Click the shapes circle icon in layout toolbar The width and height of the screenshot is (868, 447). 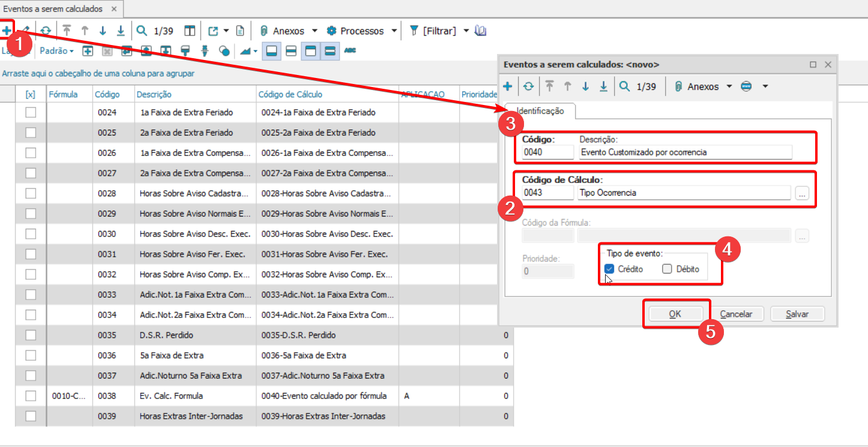tap(225, 51)
